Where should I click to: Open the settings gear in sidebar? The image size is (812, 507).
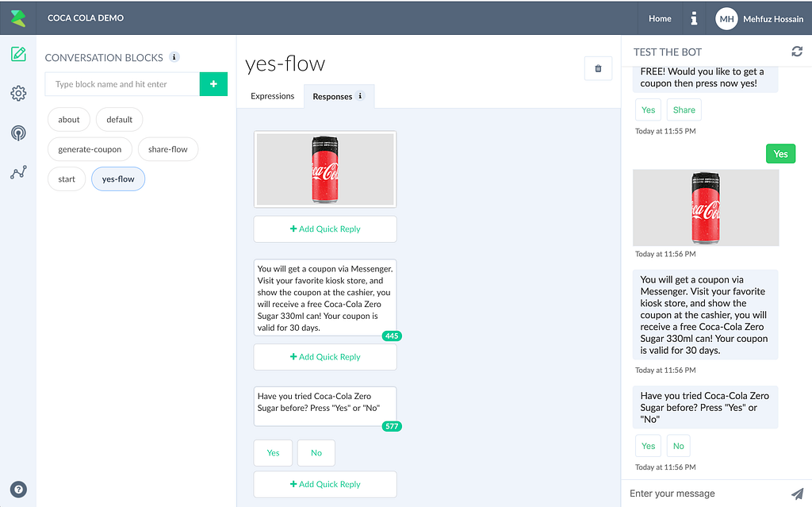[18, 94]
